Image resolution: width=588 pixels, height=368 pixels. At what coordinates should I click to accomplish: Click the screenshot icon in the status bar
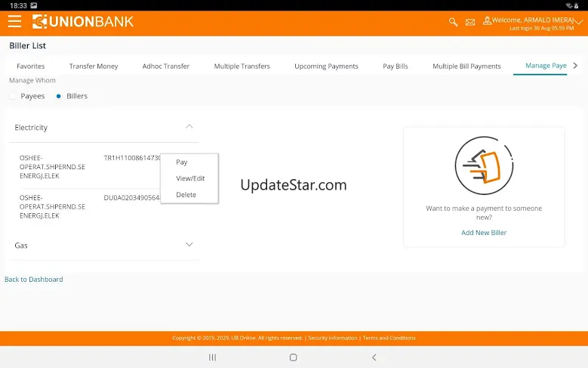click(x=34, y=5)
